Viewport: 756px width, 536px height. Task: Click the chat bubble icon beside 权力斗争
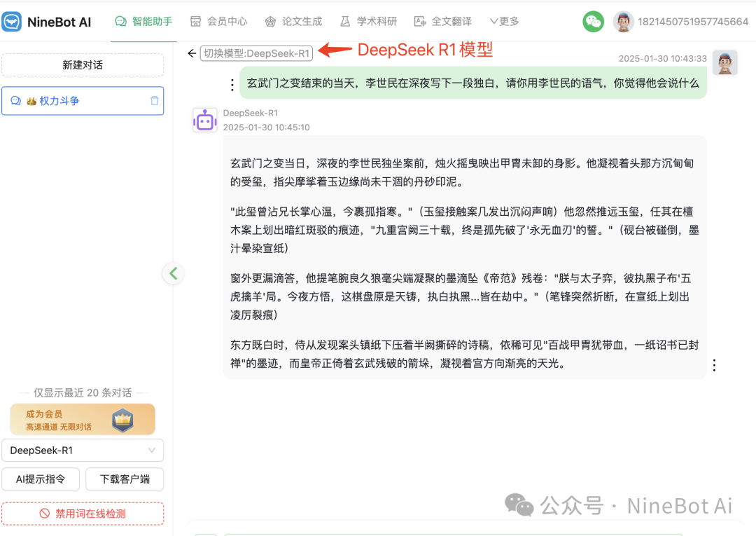[16, 101]
